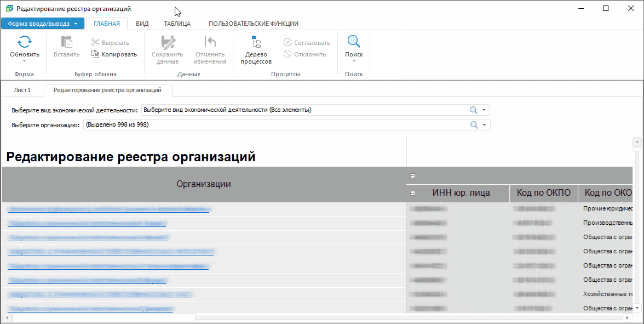Expand the dropdown arrow under Поиск

(354, 61)
